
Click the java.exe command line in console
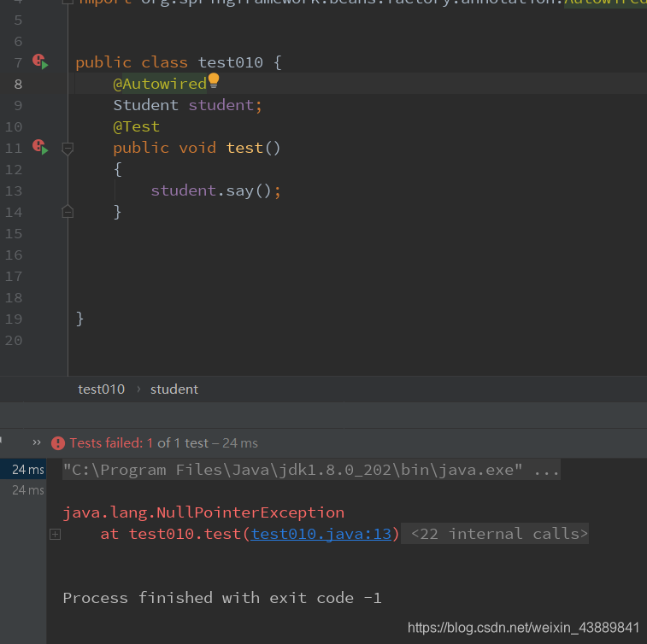pyautogui.click(x=311, y=470)
